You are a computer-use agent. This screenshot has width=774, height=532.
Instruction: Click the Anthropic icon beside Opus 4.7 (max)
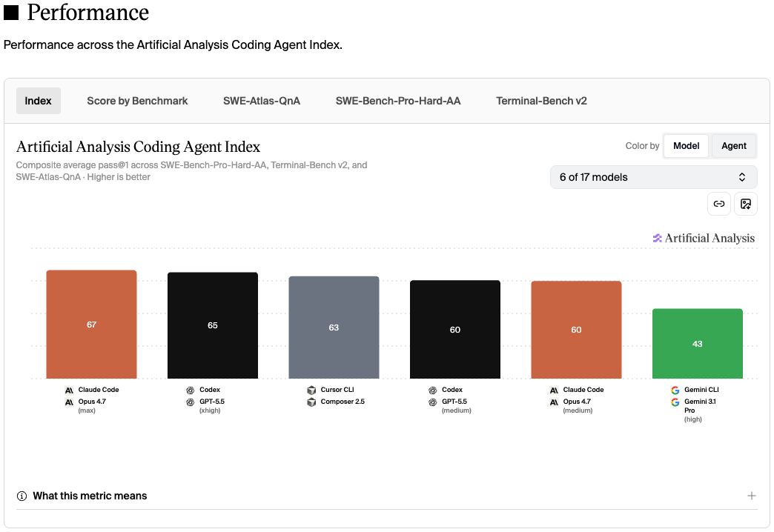[x=69, y=402]
